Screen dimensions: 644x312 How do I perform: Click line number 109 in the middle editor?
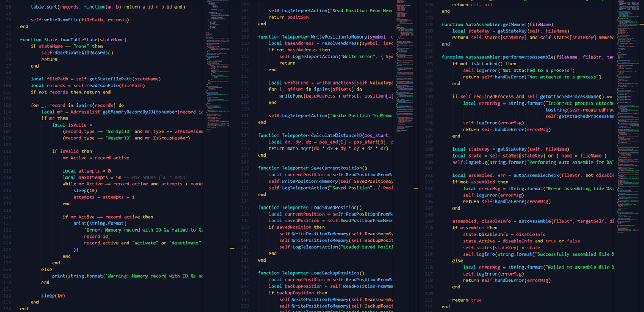tap(246, 37)
